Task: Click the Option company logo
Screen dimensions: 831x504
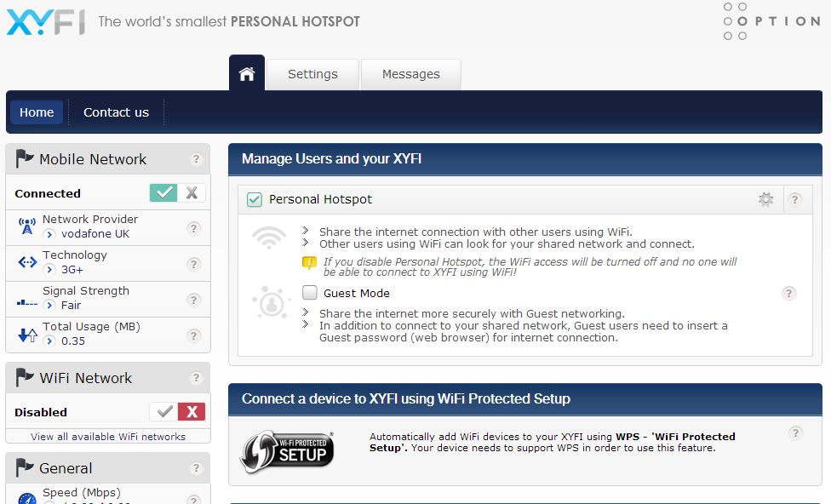Action: click(x=771, y=21)
